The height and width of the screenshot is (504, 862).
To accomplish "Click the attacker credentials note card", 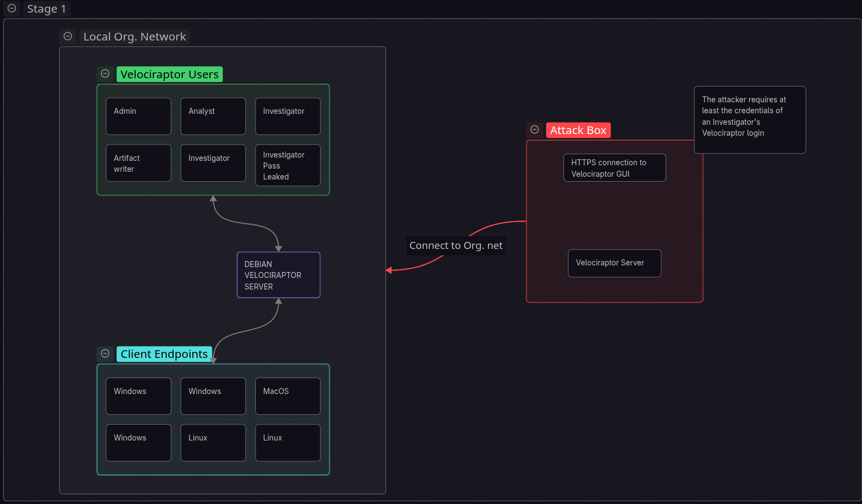I will tap(750, 120).
